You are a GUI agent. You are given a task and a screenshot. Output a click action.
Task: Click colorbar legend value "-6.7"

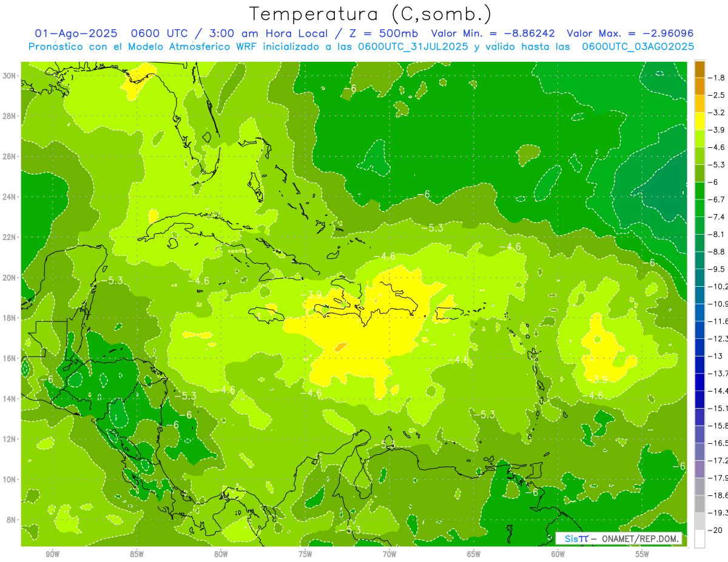click(717, 199)
